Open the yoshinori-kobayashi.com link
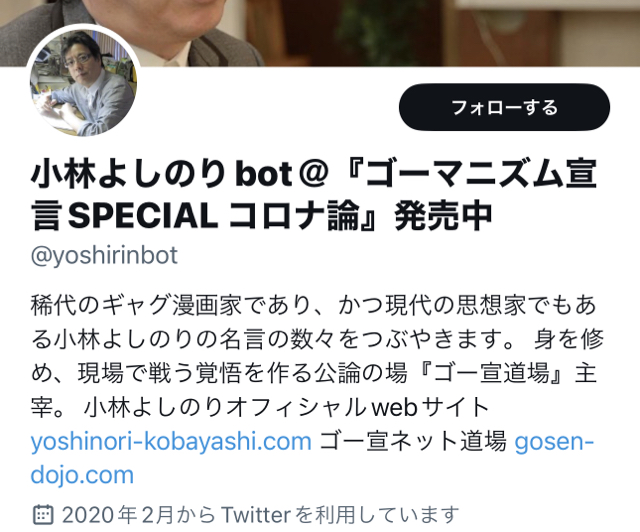This screenshot has height=532, width=640. 171,441
